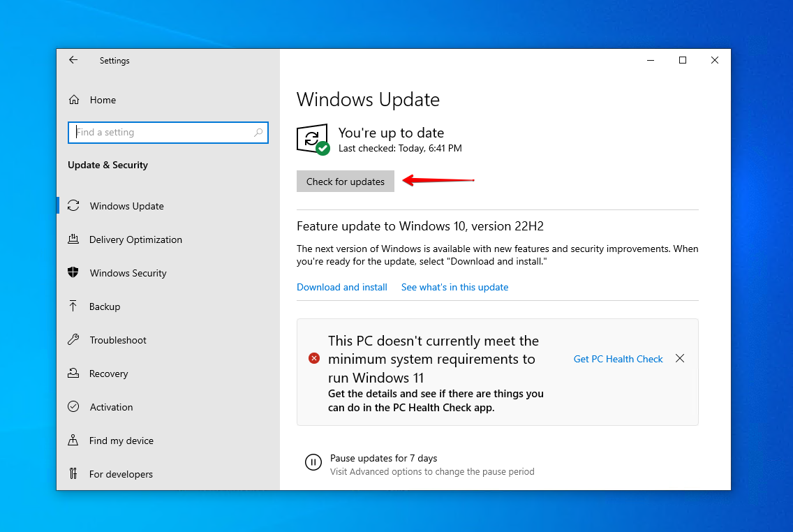The image size is (793, 532).
Task: Open Windows Security page
Action: click(168, 273)
